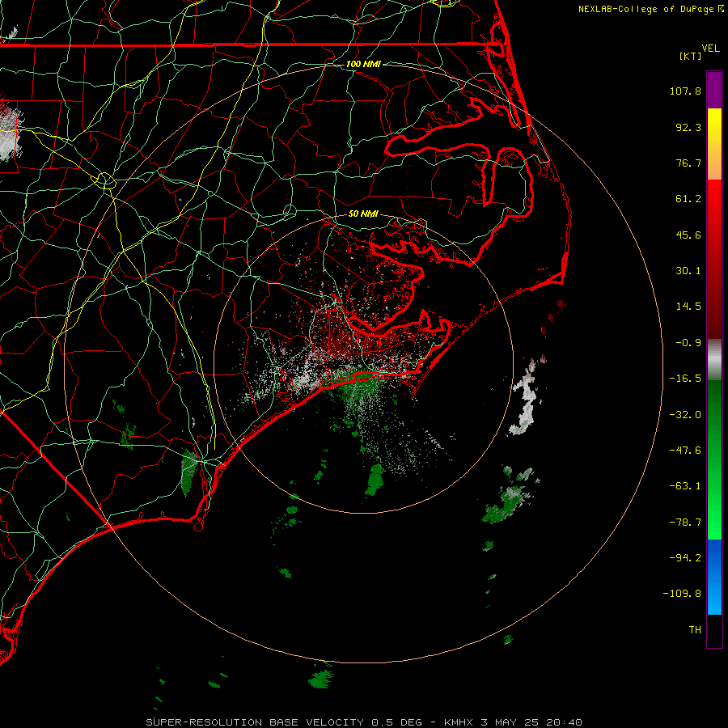The width and height of the screenshot is (728, 728).
Task: Click the 14.5 velocity scale value
Action: pos(688,307)
